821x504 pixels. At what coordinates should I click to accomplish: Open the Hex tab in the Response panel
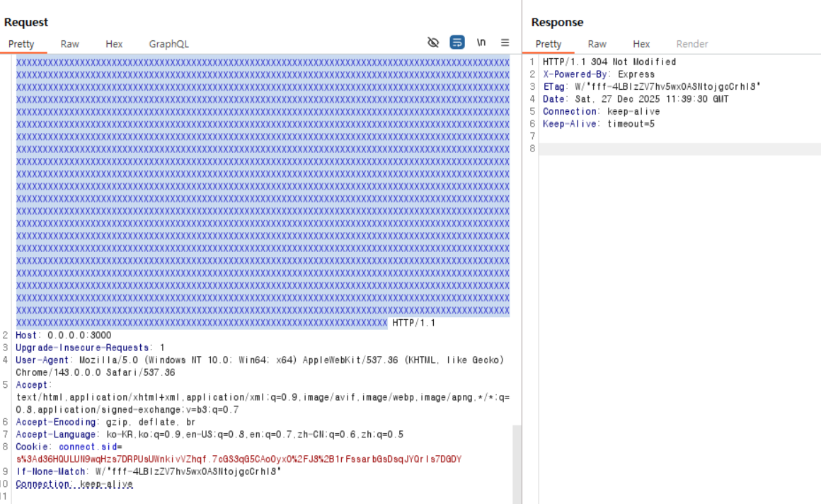[x=641, y=44]
